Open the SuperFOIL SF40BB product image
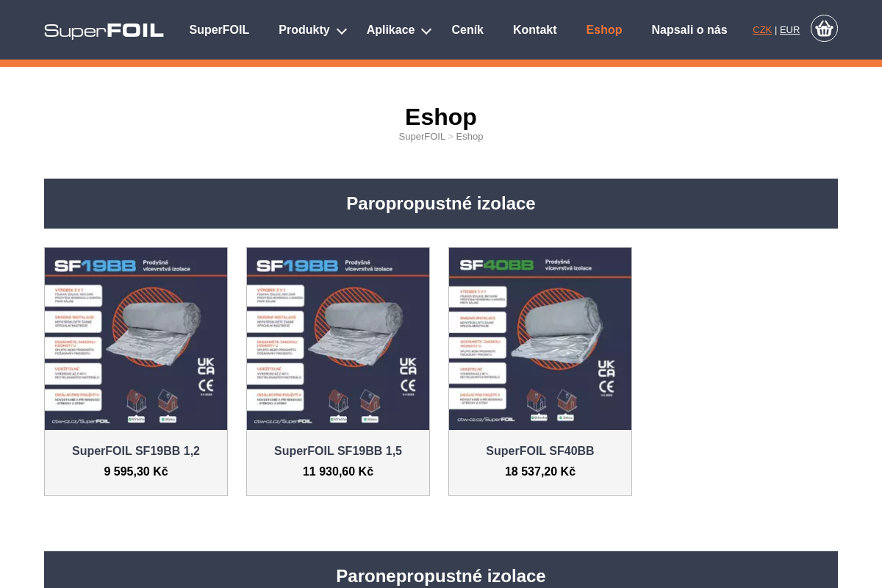882x588 pixels. (x=540, y=339)
